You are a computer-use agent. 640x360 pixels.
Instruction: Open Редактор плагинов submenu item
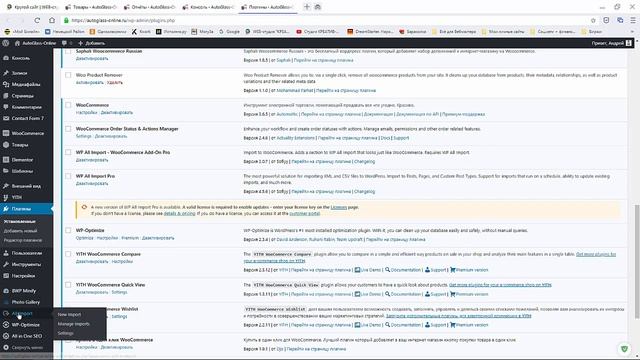coord(23,240)
